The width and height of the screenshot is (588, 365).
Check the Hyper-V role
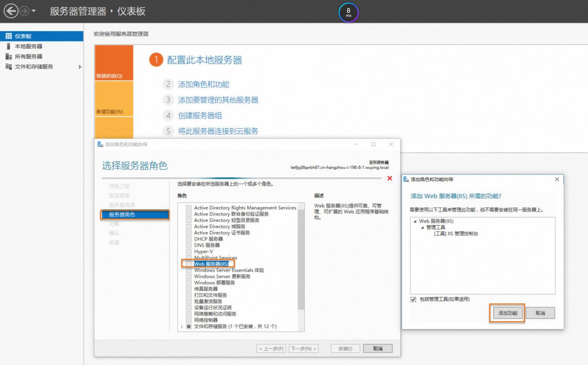pos(189,251)
